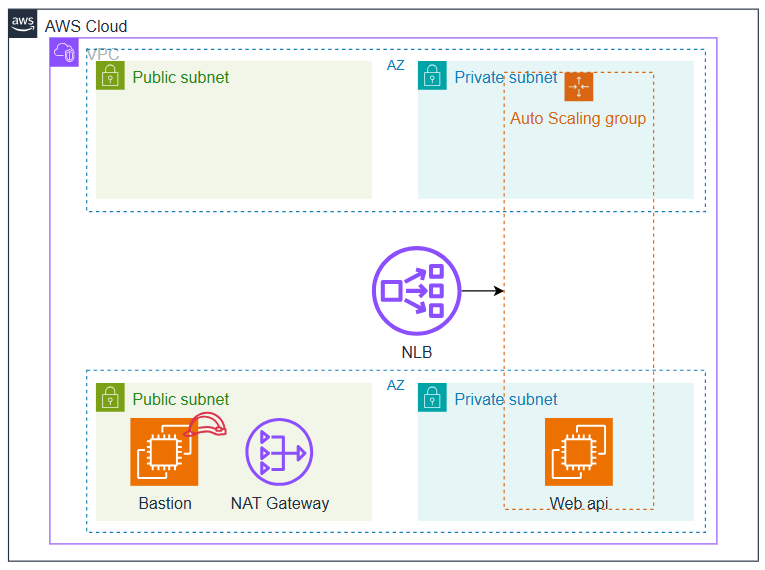Select the "Web api" text label
This screenshot has height=570, width=765.
coord(579,503)
